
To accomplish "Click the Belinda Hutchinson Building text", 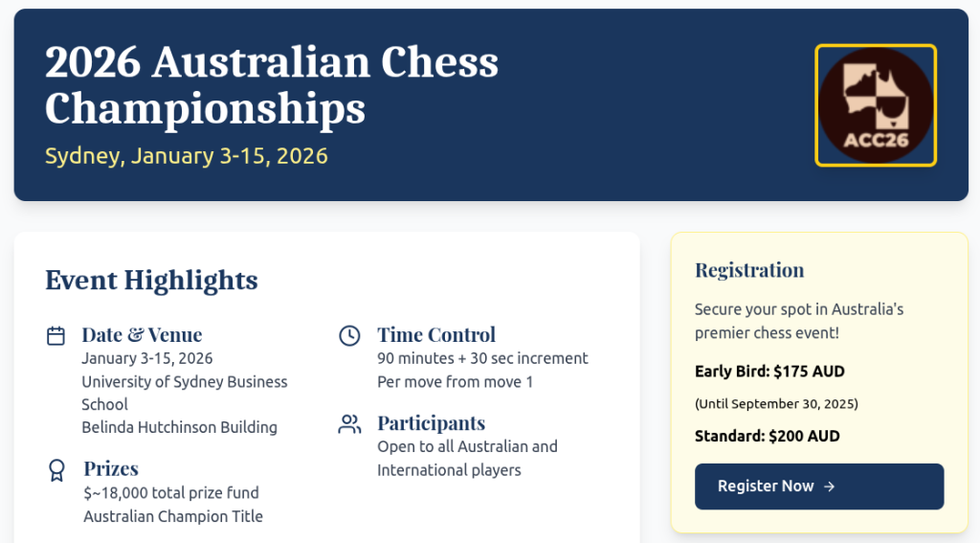I will tap(179, 427).
